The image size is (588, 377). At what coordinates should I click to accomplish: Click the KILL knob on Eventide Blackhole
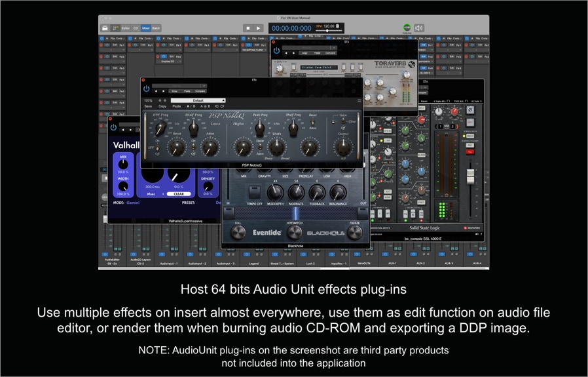pos(238,231)
